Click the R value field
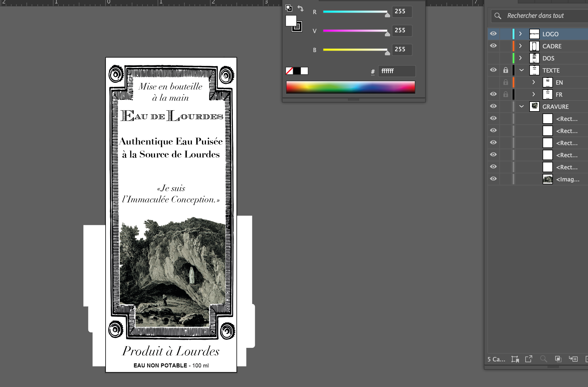Screen dimensions: 588x387 (x=402, y=12)
